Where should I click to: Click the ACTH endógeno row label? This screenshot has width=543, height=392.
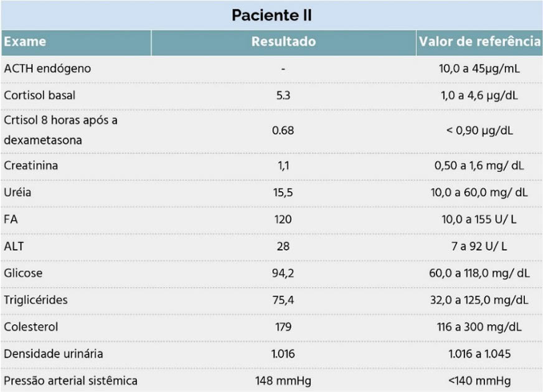[x=47, y=68]
